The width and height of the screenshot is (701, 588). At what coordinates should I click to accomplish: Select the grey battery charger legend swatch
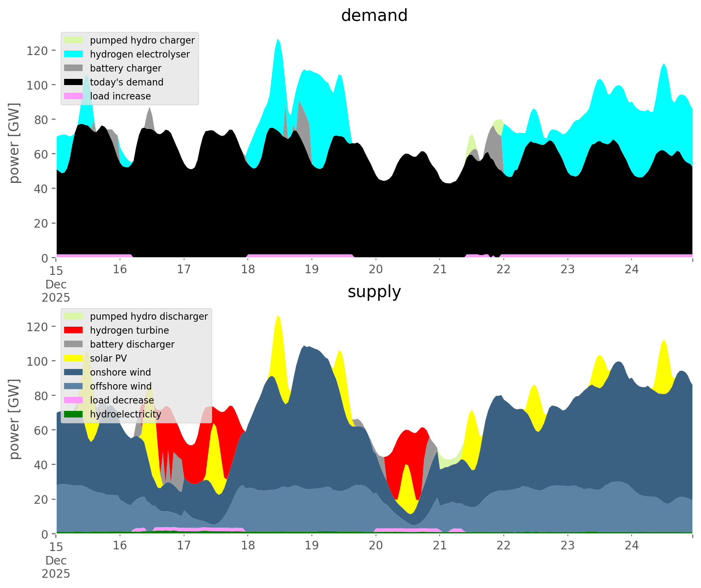coord(74,68)
